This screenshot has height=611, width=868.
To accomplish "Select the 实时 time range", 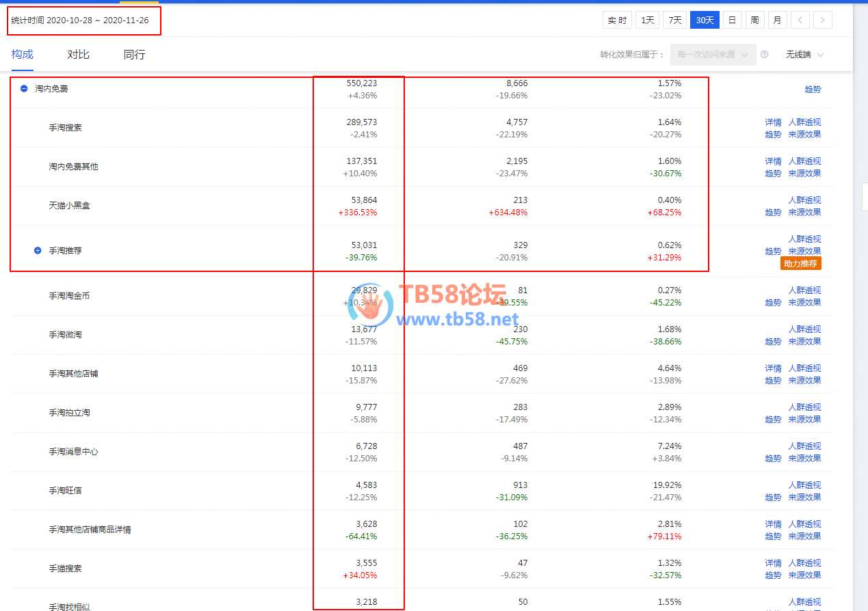I will (x=617, y=21).
